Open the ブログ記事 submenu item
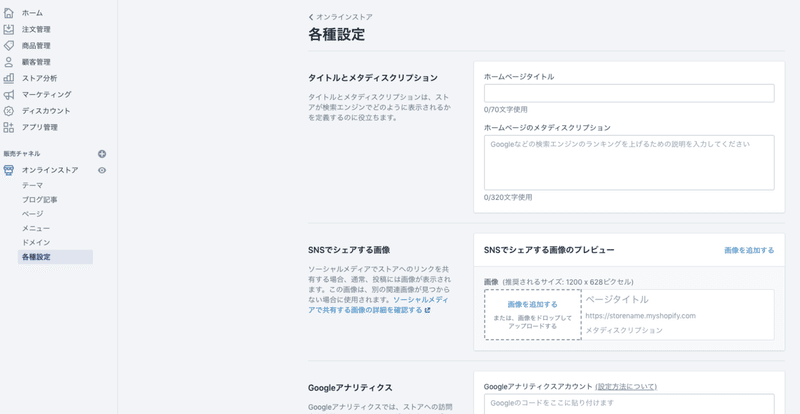The image size is (800, 414). tap(40, 200)
